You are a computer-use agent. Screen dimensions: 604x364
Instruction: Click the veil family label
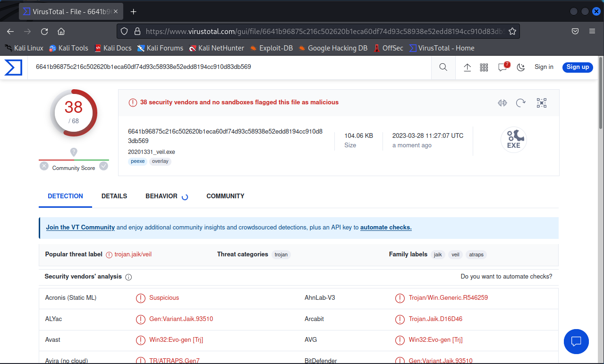(x=455, y=254)
